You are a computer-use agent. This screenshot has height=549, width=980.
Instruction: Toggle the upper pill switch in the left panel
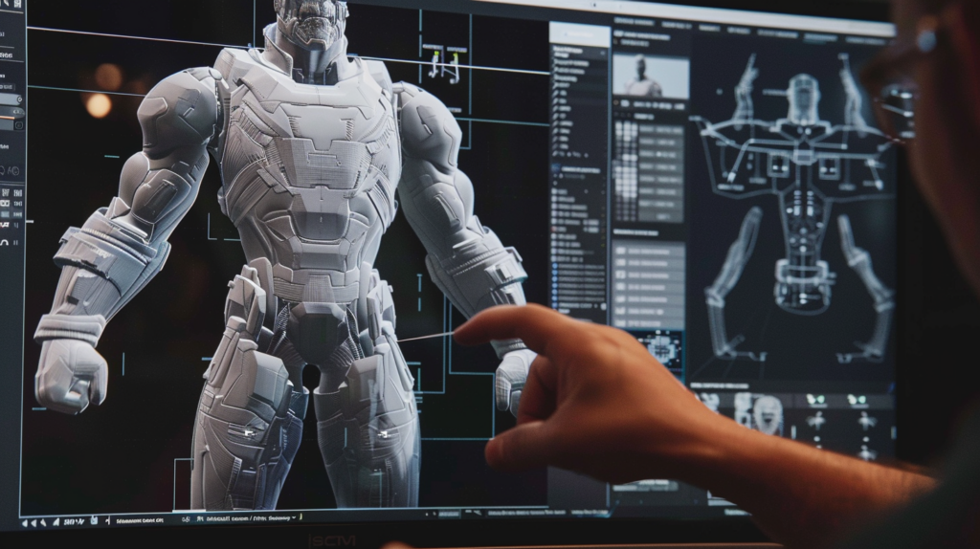[x=11, y=99]
